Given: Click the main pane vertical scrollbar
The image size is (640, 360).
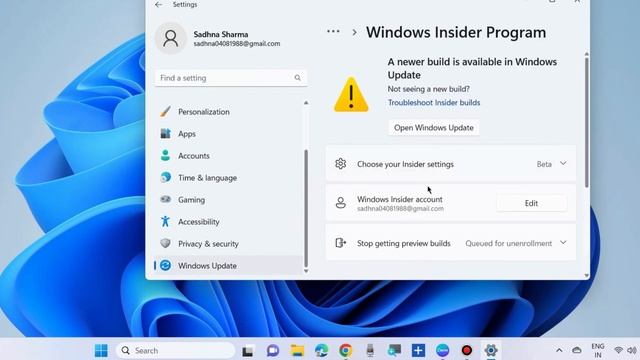Looking at the screenshot, I should (x=587, y=122).
